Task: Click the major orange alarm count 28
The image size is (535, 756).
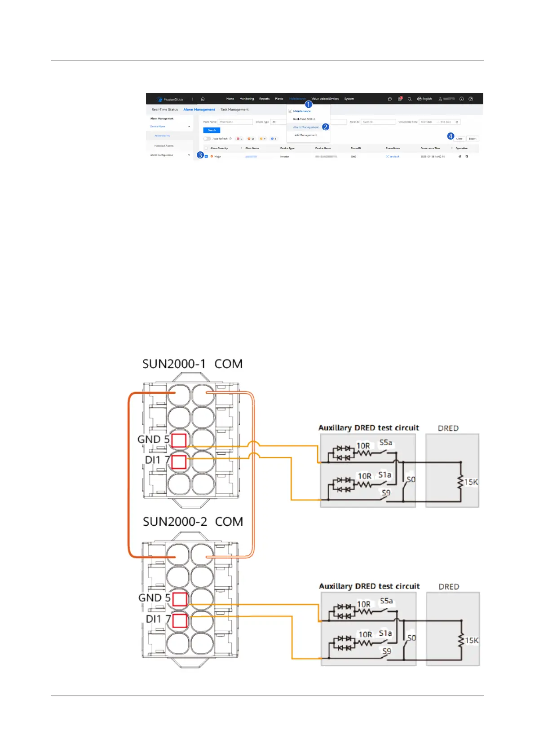Action: point(251,139)
